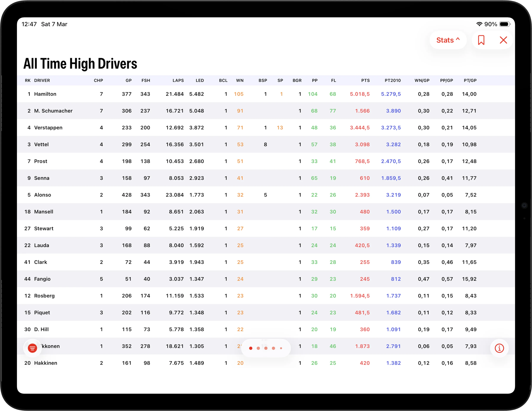Select the Hamilton driver row

coord(45,94)
